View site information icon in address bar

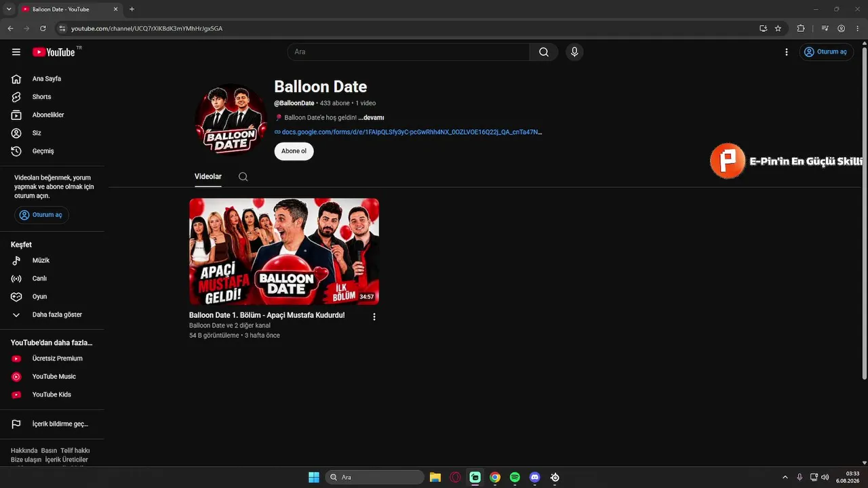[62, 28]
